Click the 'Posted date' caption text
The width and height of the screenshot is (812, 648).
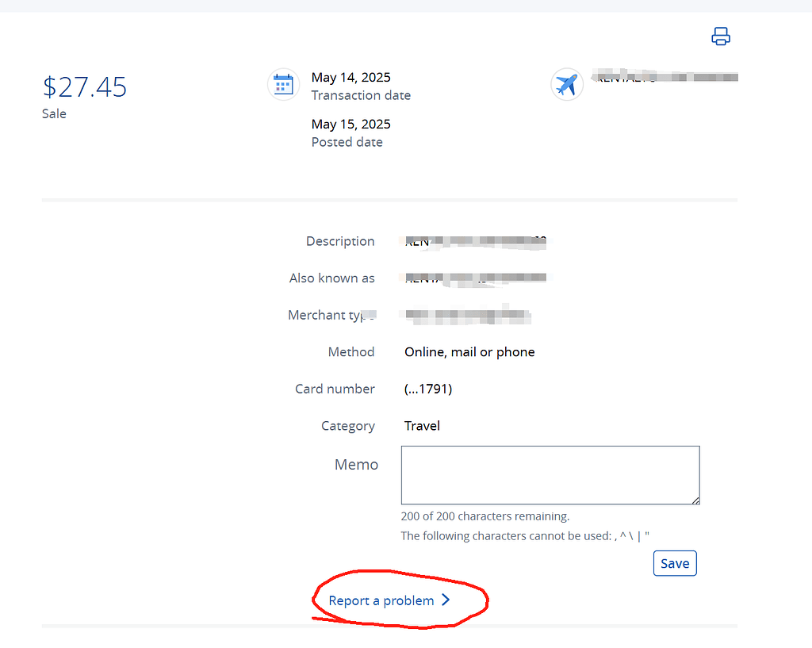click(347, 143)
